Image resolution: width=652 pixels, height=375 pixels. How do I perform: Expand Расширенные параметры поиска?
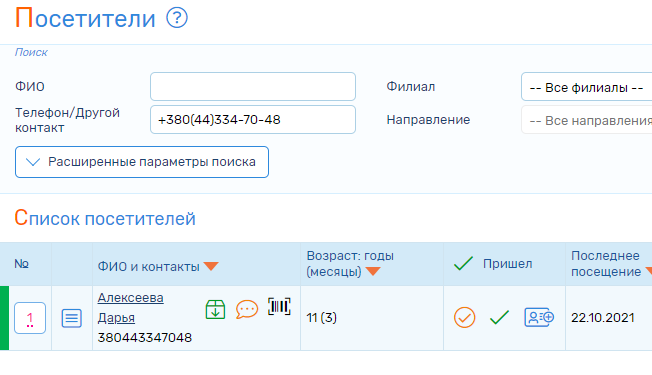click(x=142, y=162)
